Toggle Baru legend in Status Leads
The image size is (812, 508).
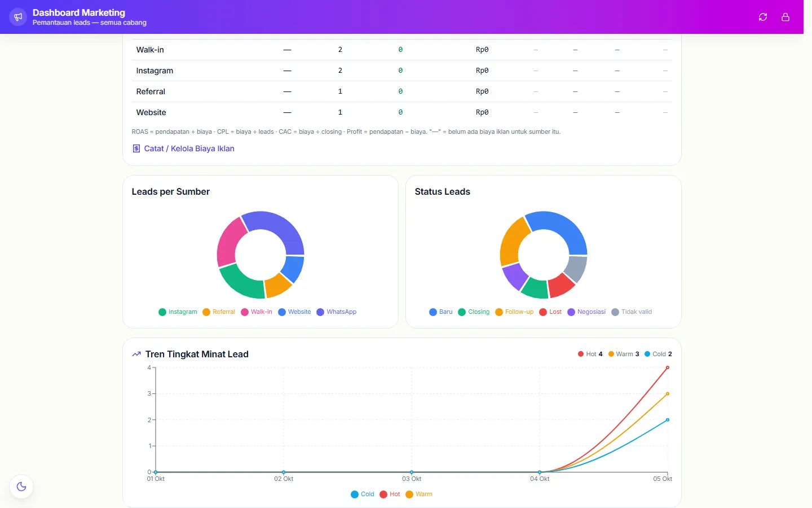[441, 312]
